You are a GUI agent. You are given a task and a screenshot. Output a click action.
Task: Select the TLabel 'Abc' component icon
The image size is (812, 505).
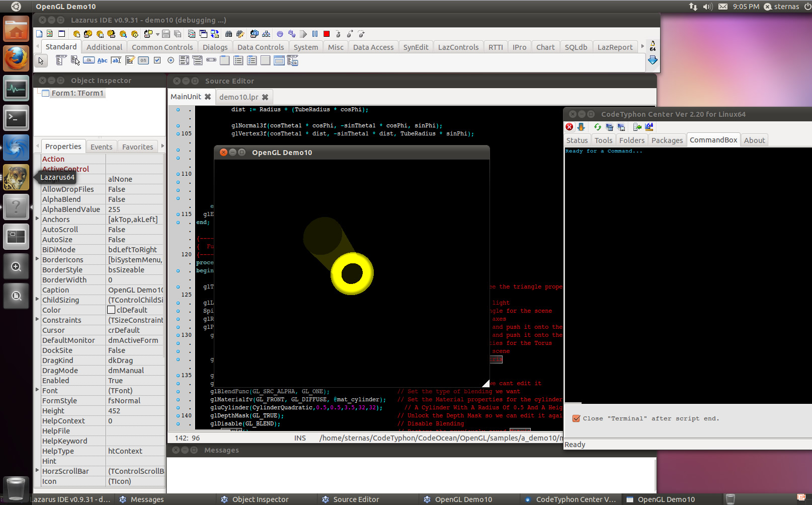102,60
